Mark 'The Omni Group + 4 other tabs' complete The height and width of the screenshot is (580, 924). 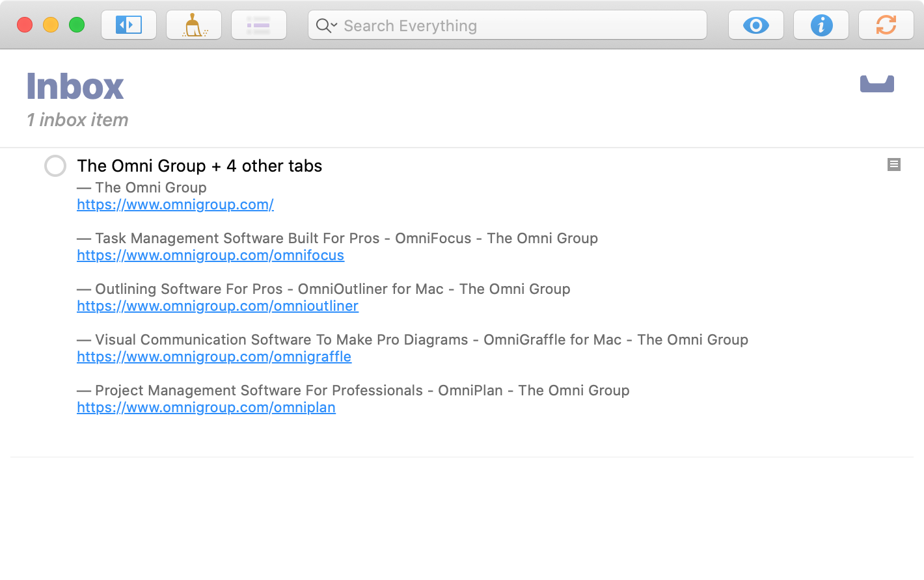tap(55, 166)
